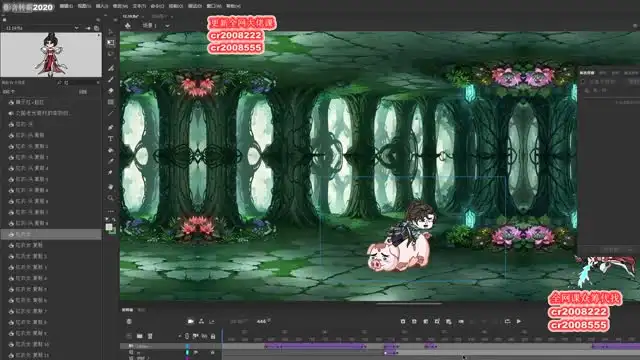The width and height of the screenshot is (640, 360).
Task: Toggle lock-all-layers padlock column header
Action: [213, 336]
